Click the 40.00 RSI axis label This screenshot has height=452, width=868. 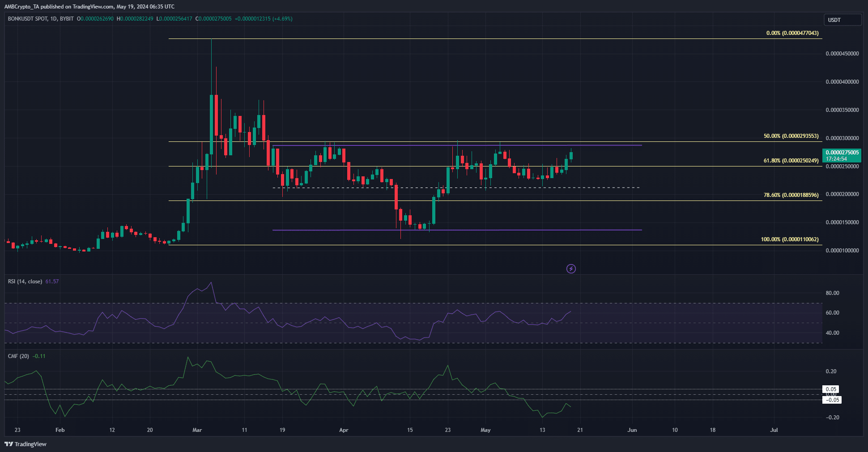(x=832, y=333)
